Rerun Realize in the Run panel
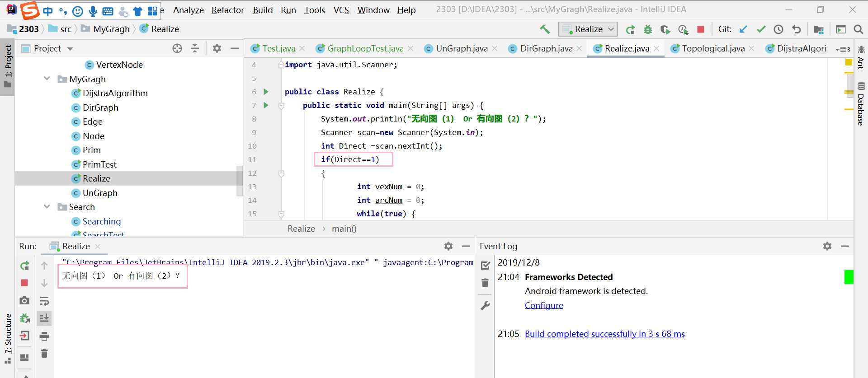This screenshot has width=868, height=378. 25,266
